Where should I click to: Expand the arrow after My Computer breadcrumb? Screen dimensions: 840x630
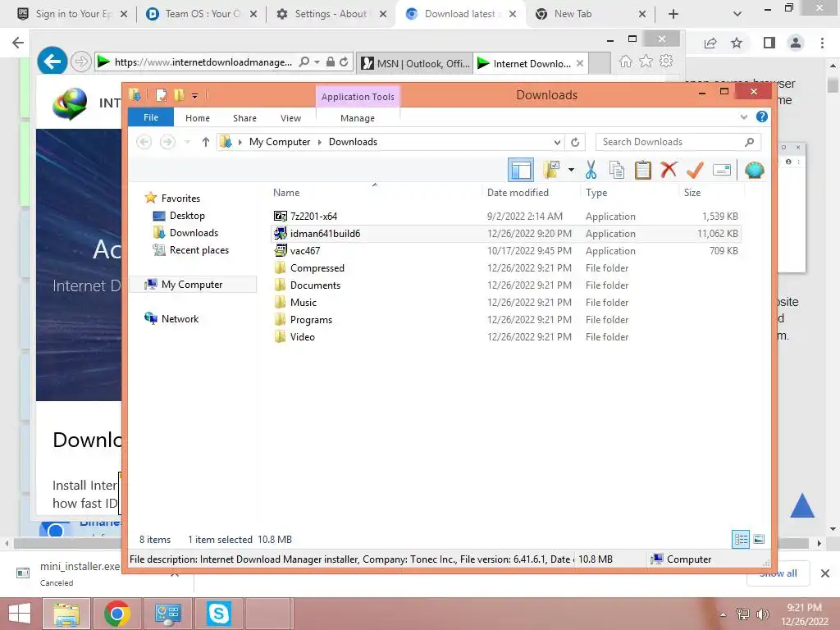[x=320, y=142]
